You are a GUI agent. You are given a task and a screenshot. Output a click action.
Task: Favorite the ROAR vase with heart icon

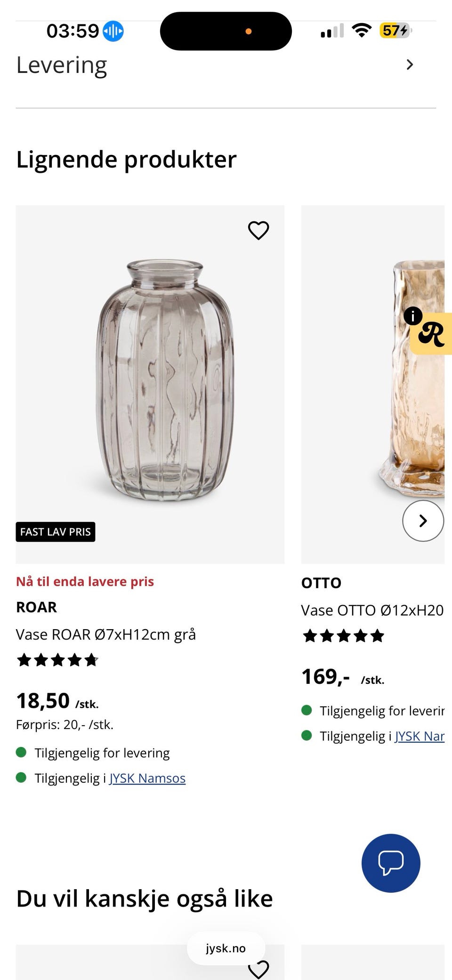[258, 230]
